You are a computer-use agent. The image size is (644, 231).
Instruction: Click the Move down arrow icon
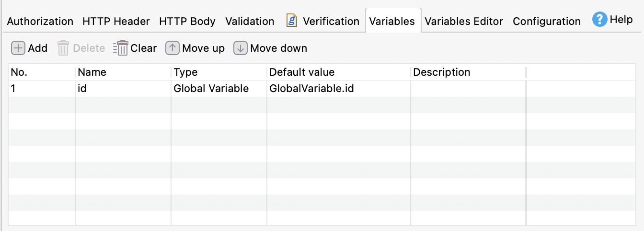click(x=240, y=48)
